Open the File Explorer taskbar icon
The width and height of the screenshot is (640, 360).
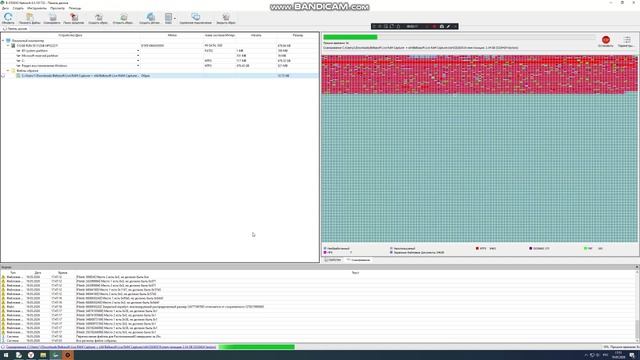[x=43, y=355]
